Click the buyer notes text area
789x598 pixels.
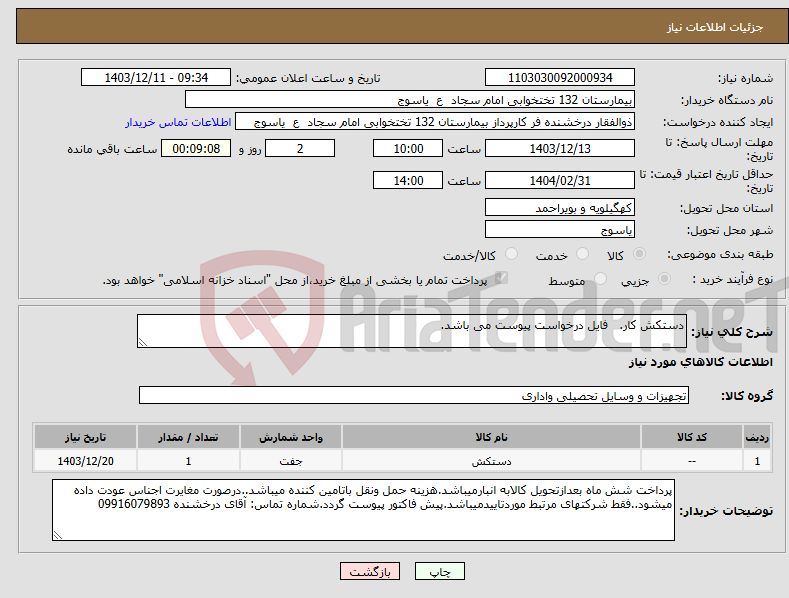[363, 510]
